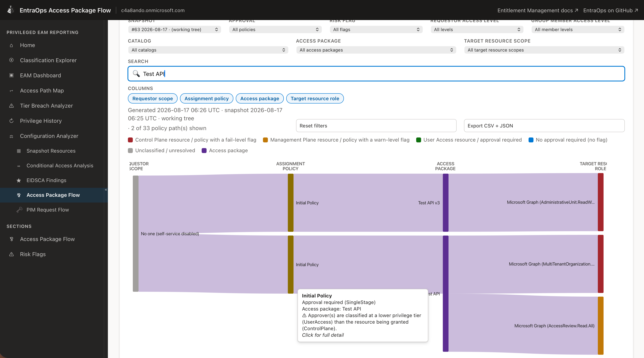644x358 pixels.
Task: Click the PIM Request Flow key icon
Action: click(19, 210)
